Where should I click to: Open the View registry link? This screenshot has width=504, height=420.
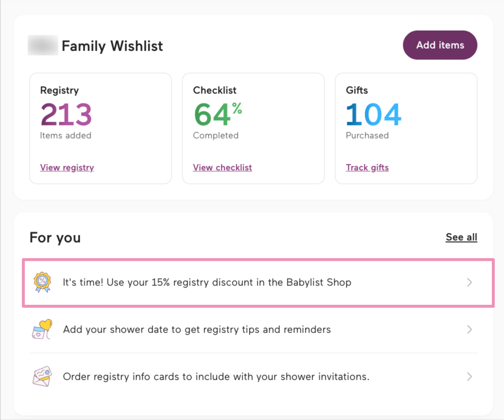click(67, 167)
